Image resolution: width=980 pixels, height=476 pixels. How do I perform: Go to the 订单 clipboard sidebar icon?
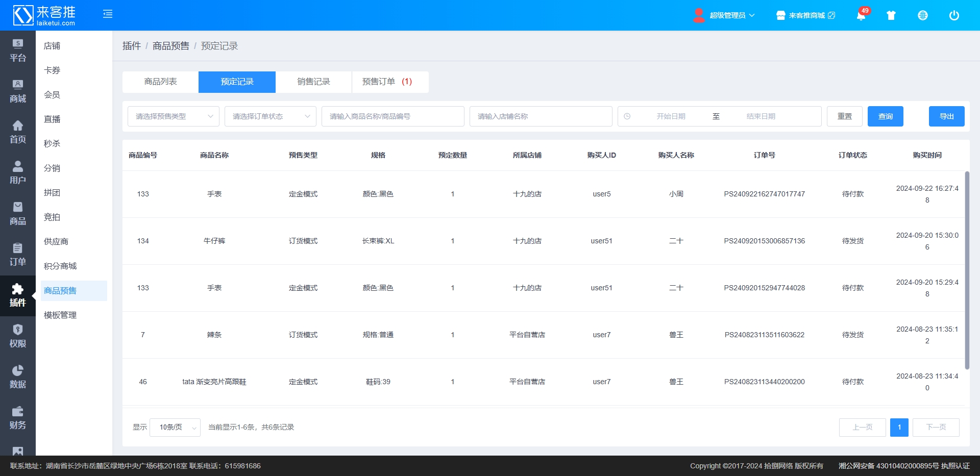click(x=18, y=255)
